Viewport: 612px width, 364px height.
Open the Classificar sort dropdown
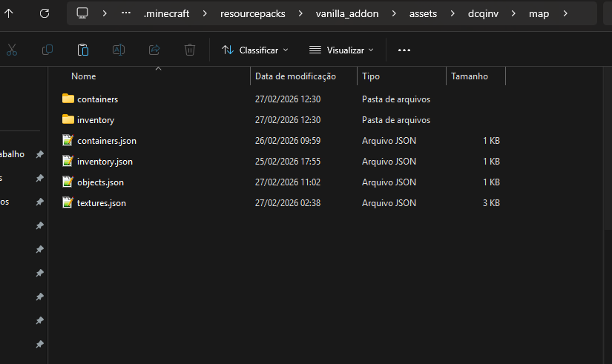(255, 50)
